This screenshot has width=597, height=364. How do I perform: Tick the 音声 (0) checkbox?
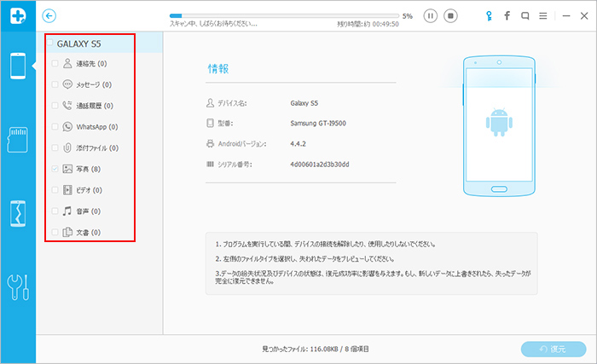(55, 211)
